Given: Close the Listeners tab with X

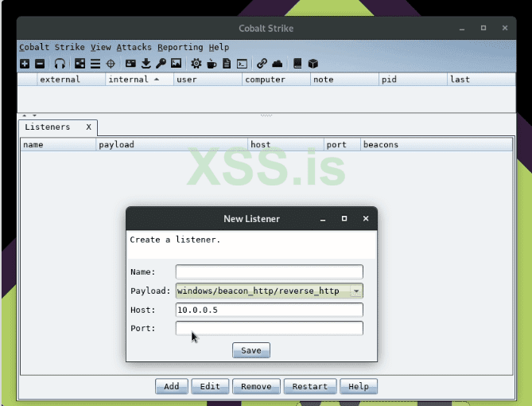Looking at the screenshot, I should 88,127.
